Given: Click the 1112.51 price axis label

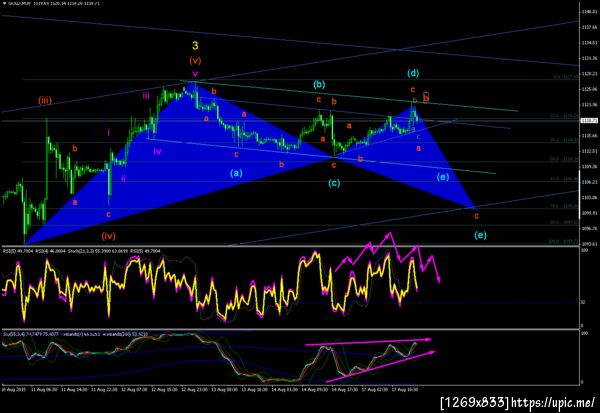Looking at the screenshot, I should (x=590, y=151).
